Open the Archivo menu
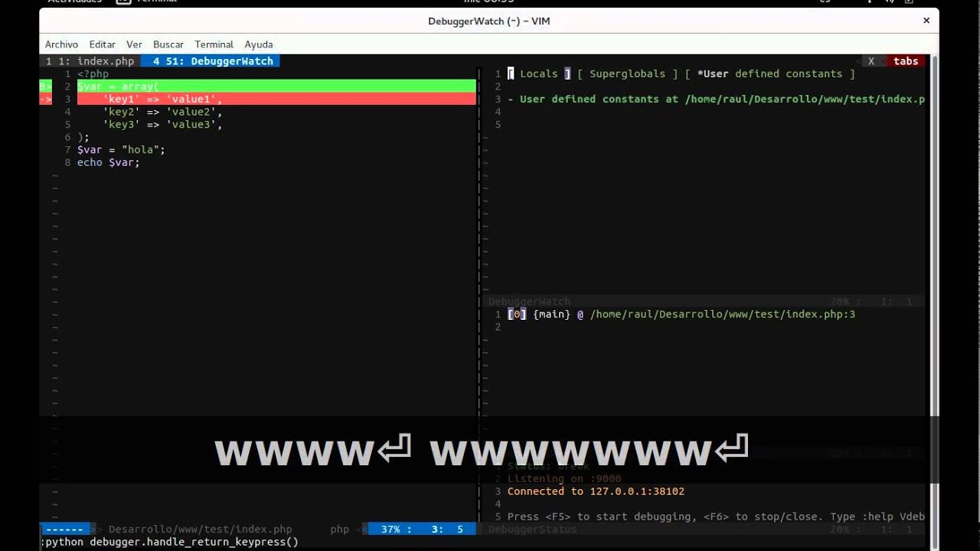980x551 pixels. coord(61,44)
